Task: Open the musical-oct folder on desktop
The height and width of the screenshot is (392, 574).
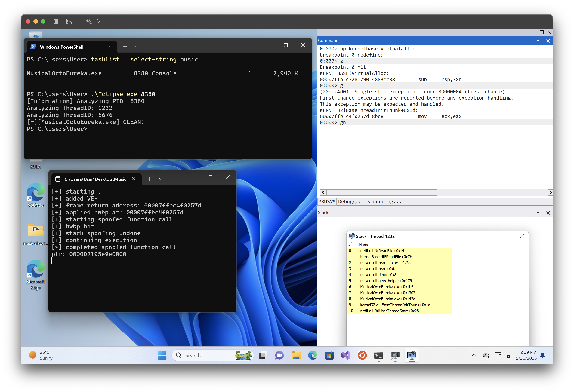Action: (35, 234)
